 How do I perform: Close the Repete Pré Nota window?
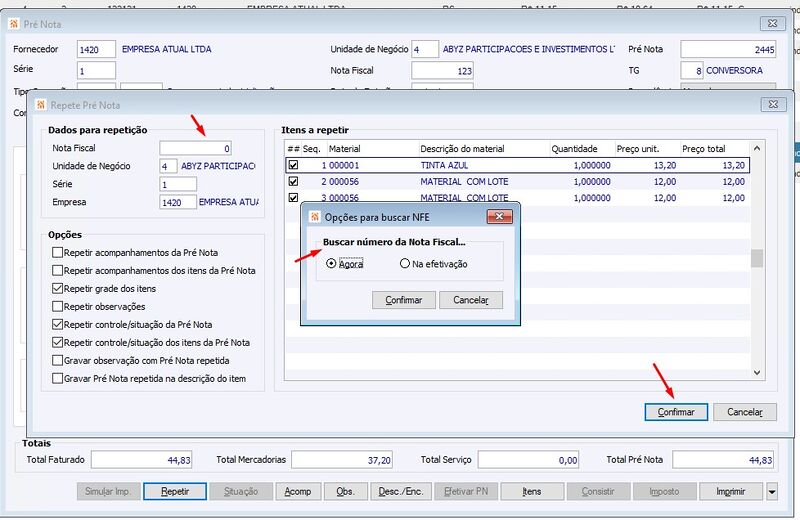click(773, 104)
